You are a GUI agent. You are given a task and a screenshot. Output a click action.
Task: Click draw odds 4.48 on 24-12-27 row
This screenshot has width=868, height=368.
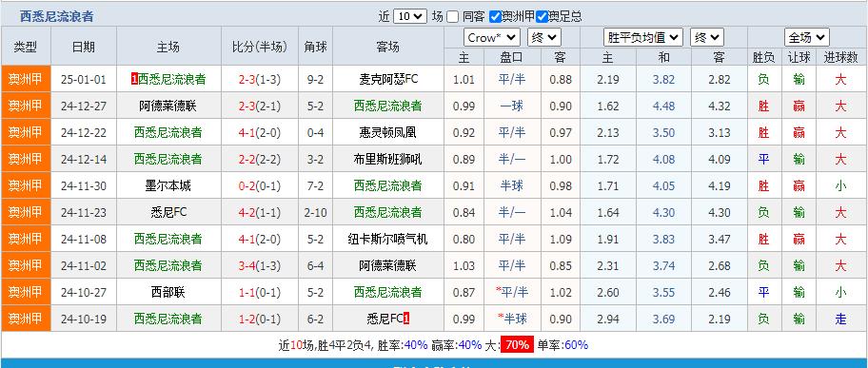coord(663,106)
